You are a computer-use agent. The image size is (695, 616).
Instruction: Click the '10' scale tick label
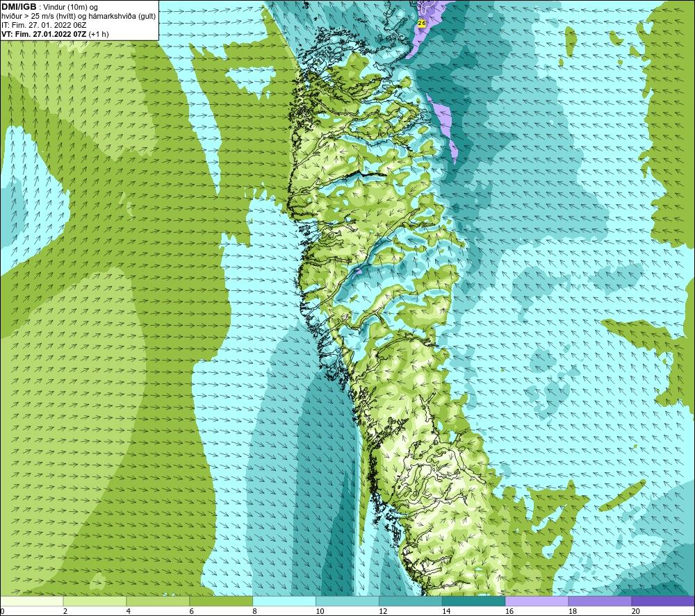320,611
